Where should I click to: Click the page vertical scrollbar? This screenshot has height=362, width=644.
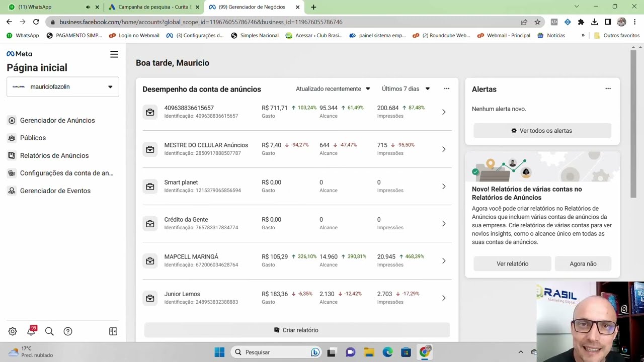633,123
